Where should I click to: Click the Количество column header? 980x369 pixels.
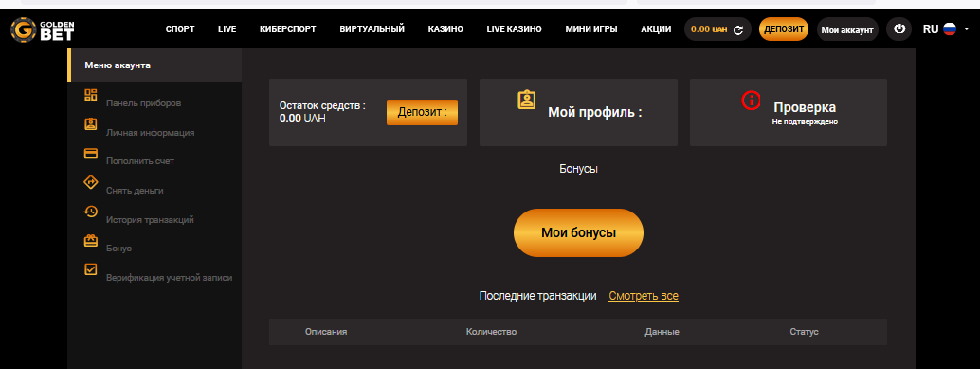coord(491,332)
